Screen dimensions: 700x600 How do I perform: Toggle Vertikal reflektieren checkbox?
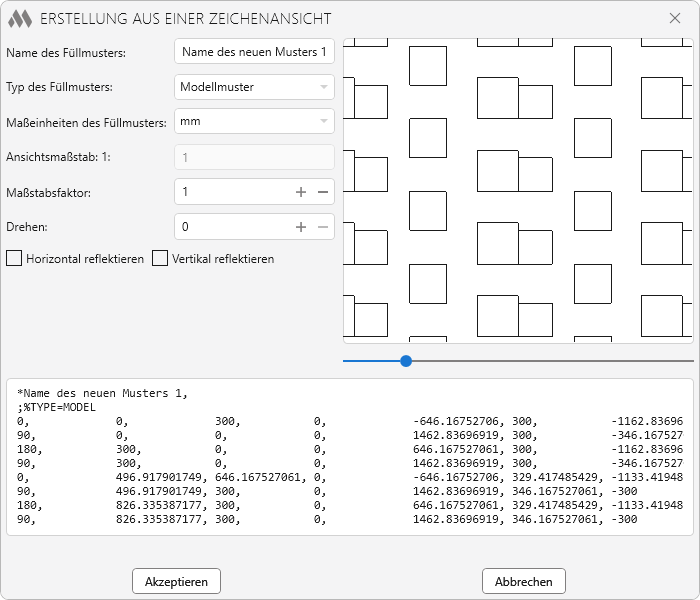pyautogui.click(x=160, y=259)
